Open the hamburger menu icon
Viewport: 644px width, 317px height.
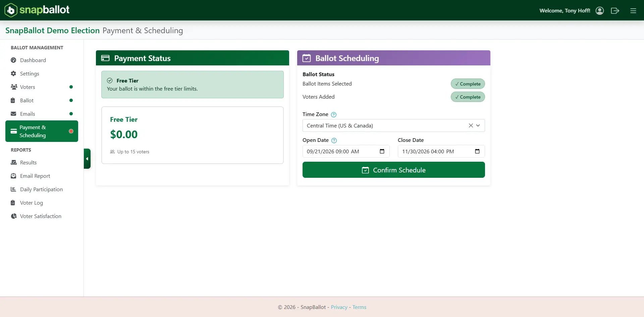(633, 11)
